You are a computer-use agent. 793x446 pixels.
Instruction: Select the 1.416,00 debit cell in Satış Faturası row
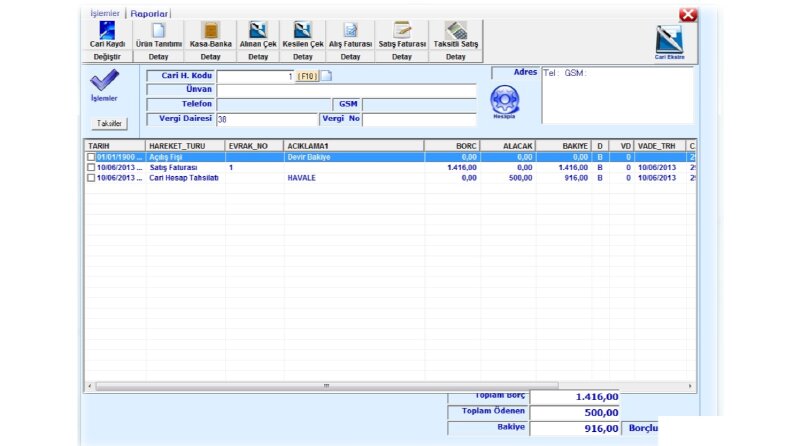(452, 167)
